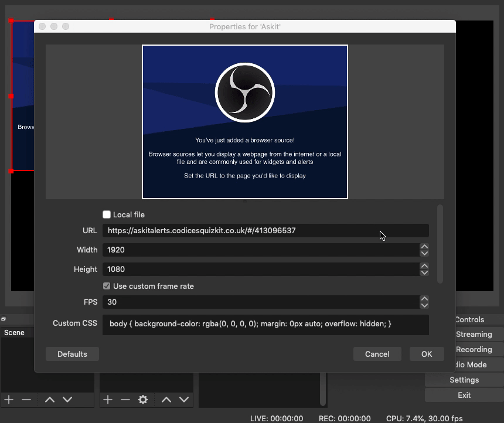
Task: Open Settings in the OBS main window
Action: pyautogui.click(x=464, y=380)
